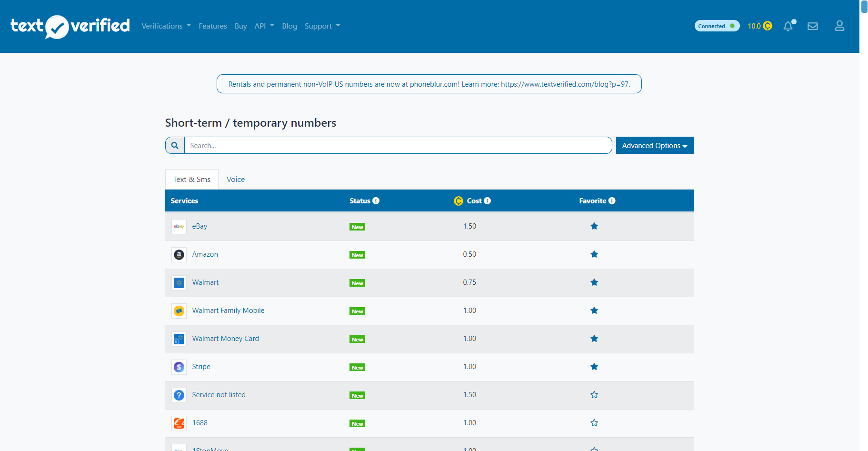
Task: Click the Walmart service logo
Action: (x=179, y=282)
